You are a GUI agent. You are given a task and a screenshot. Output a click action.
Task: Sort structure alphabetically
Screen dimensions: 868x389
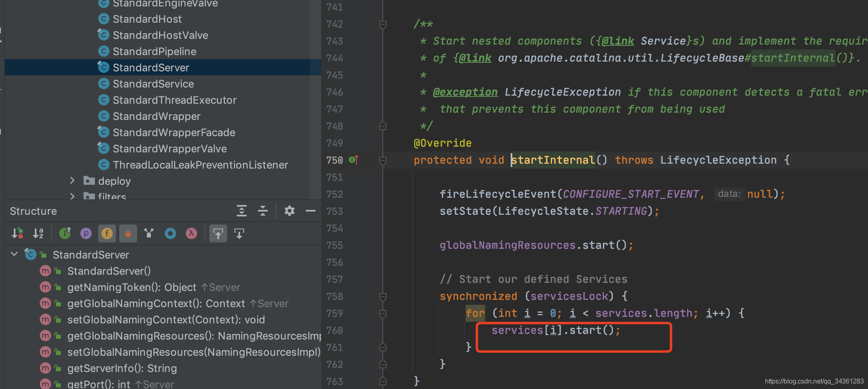pyautogui.click(x=38, y=233)
